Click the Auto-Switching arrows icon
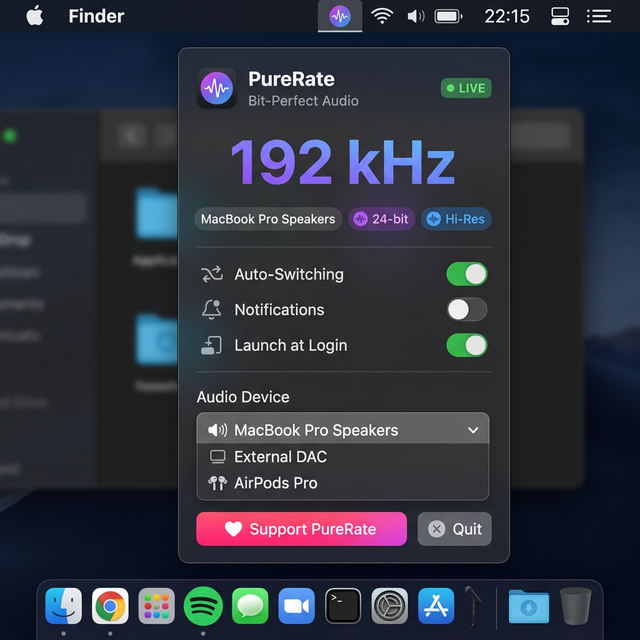640x640 pixels. (x=212, y=274)
